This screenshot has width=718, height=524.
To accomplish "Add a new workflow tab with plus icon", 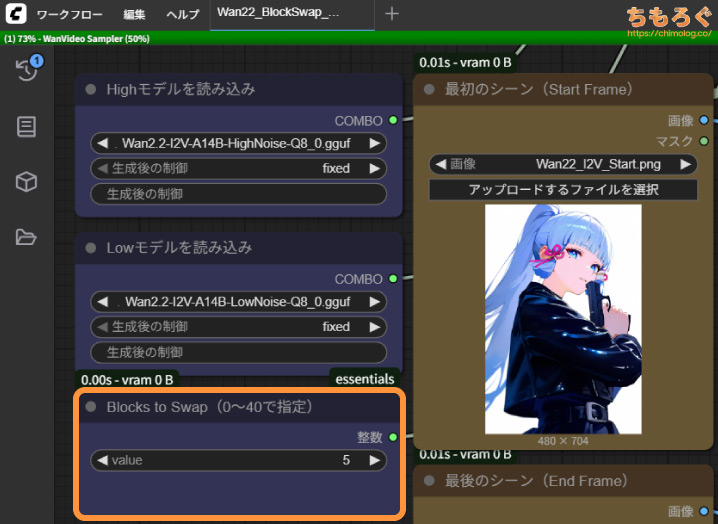I will click(x=392, y=14).
